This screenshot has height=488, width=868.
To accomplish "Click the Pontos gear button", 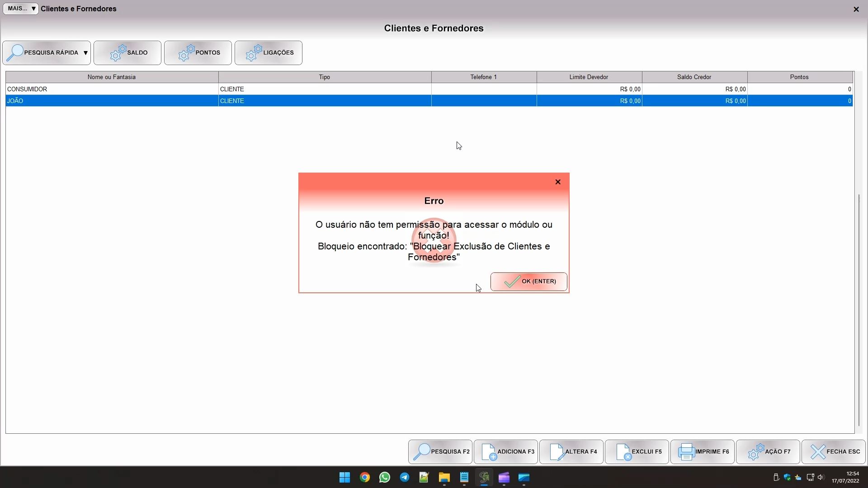I will pos(198,53).
